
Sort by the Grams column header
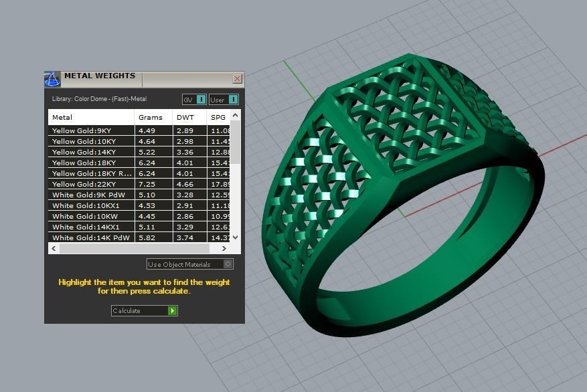point(153,118)
